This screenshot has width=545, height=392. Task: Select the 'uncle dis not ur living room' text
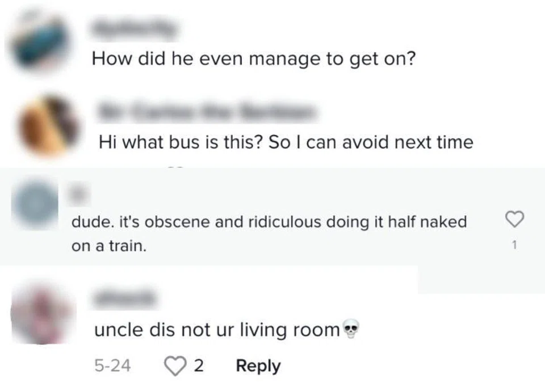point(216,330)
